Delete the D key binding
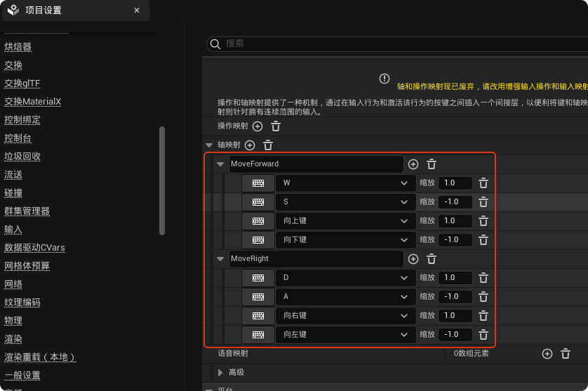 click(483, 278)
